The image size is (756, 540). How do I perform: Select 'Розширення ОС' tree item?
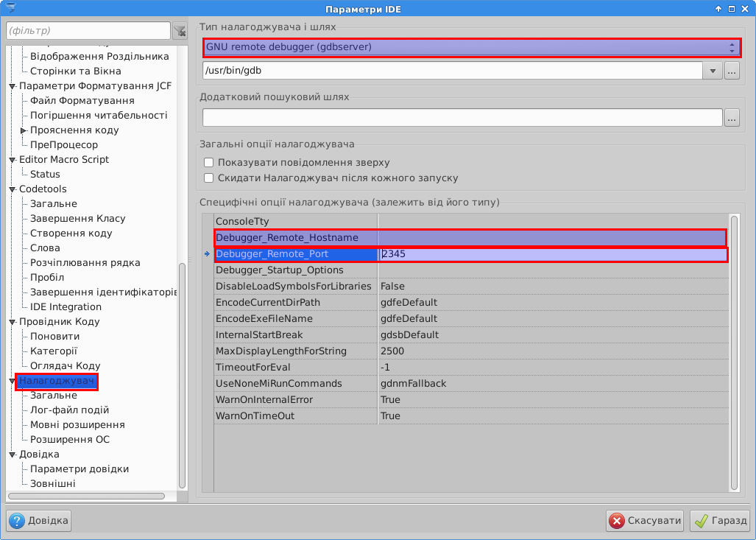click(x=70, y=440)
